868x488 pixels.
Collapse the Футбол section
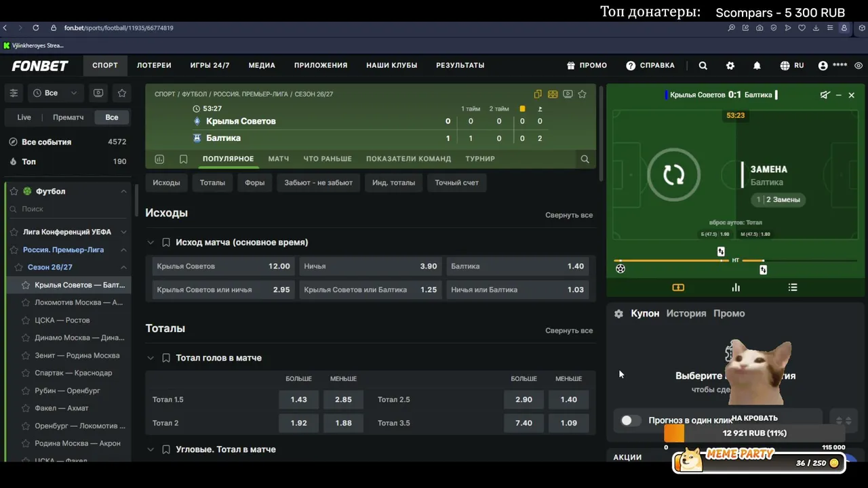pos(123,191)
